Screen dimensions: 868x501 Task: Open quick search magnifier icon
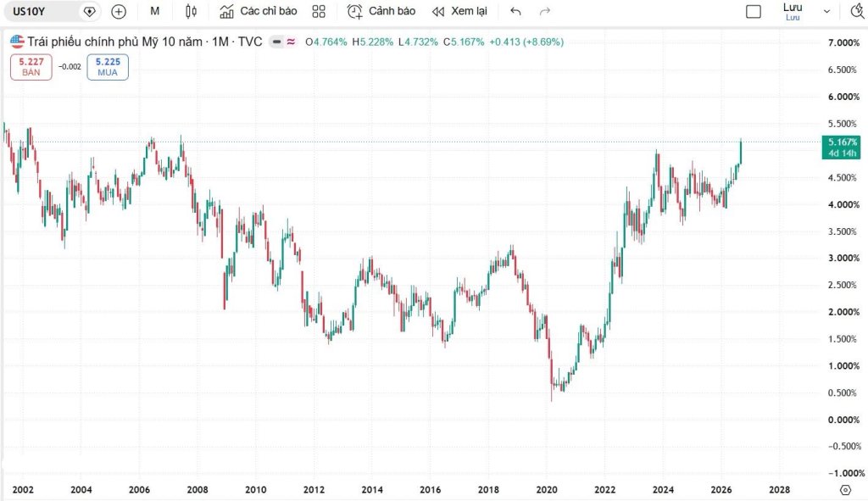(858, 11)
